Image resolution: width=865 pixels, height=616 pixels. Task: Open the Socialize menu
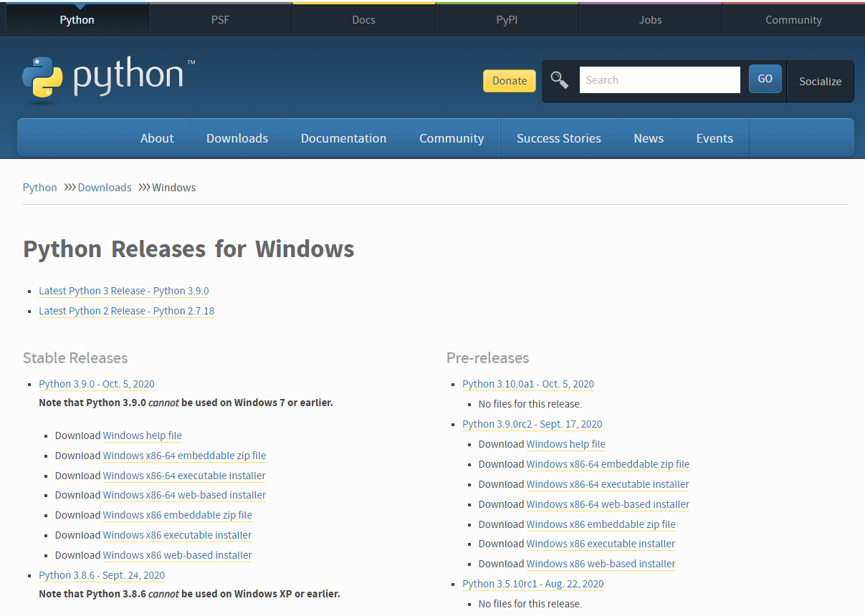[x=820, y=81]
